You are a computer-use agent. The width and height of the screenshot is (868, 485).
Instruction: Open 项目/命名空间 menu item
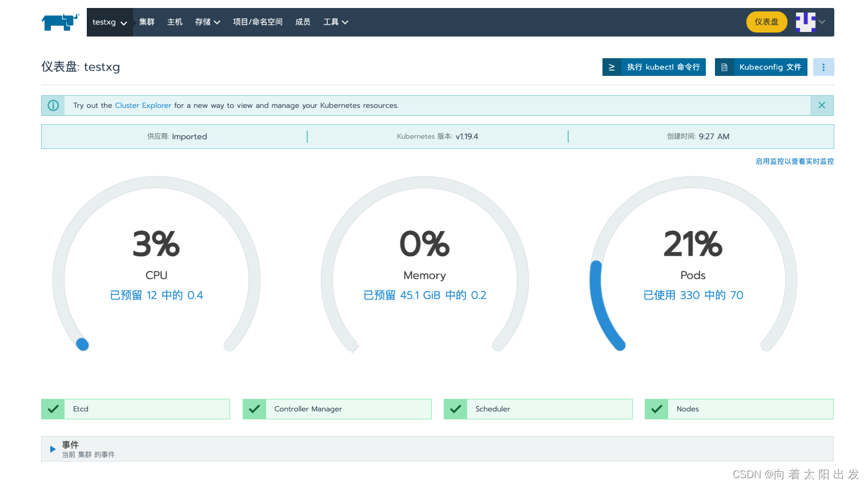[258, 22]
